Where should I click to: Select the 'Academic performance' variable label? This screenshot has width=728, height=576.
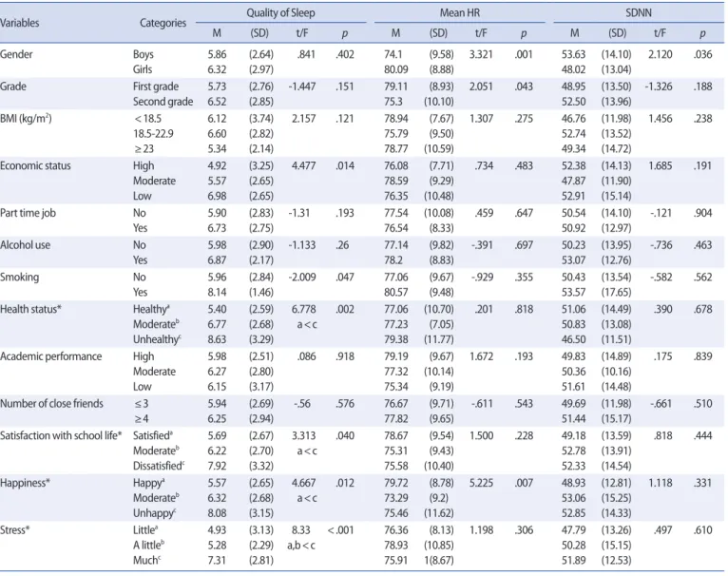51,356
